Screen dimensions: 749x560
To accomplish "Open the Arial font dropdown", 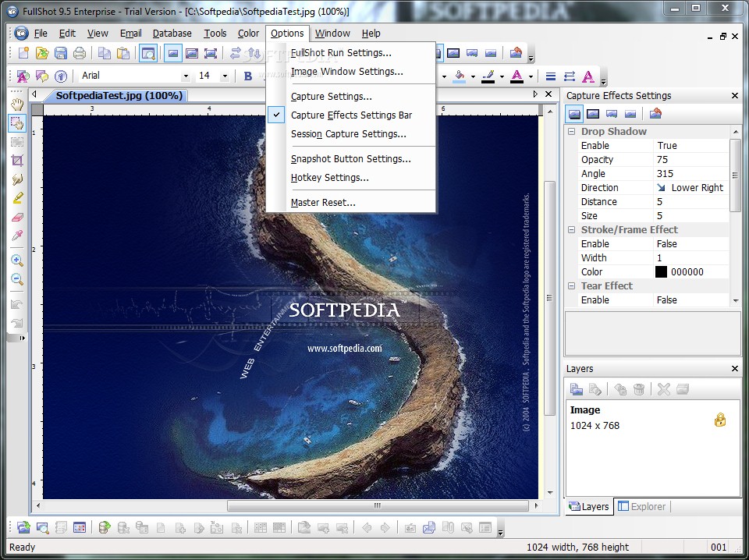I will point(186,76).
